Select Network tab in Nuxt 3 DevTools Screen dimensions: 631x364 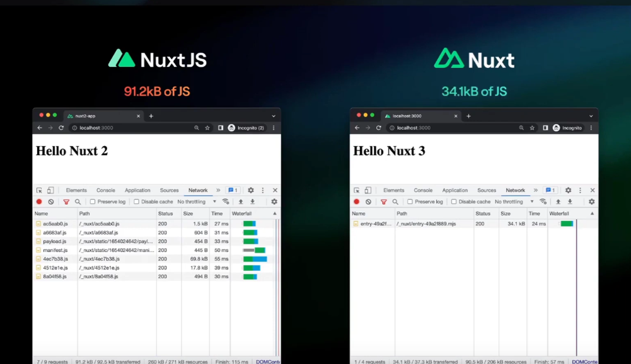pos(515,190)
